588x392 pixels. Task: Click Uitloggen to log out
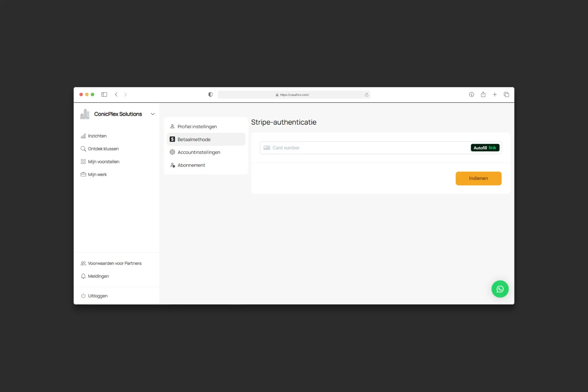pyautogui.click(x=97, y=296)
